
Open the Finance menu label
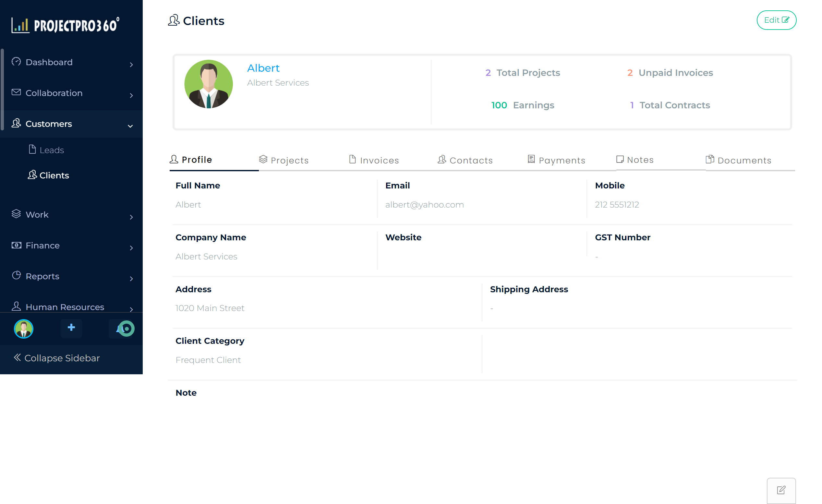point(43,246)
